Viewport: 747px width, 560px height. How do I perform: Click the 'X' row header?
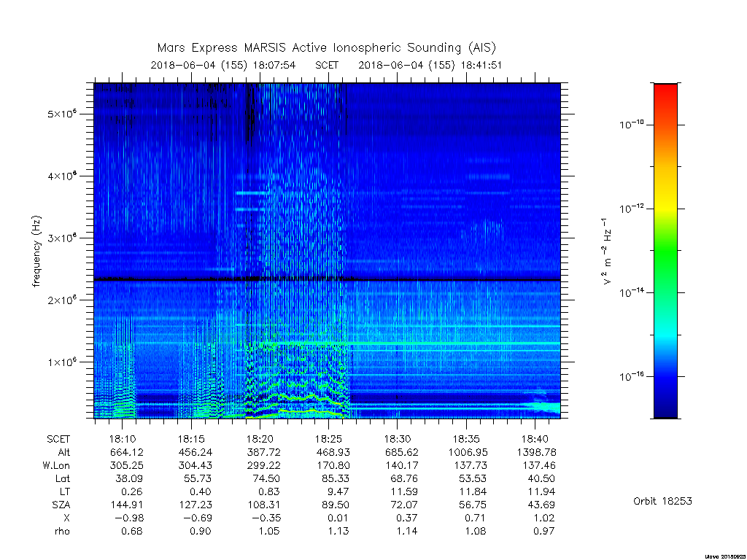click(66, 518)
